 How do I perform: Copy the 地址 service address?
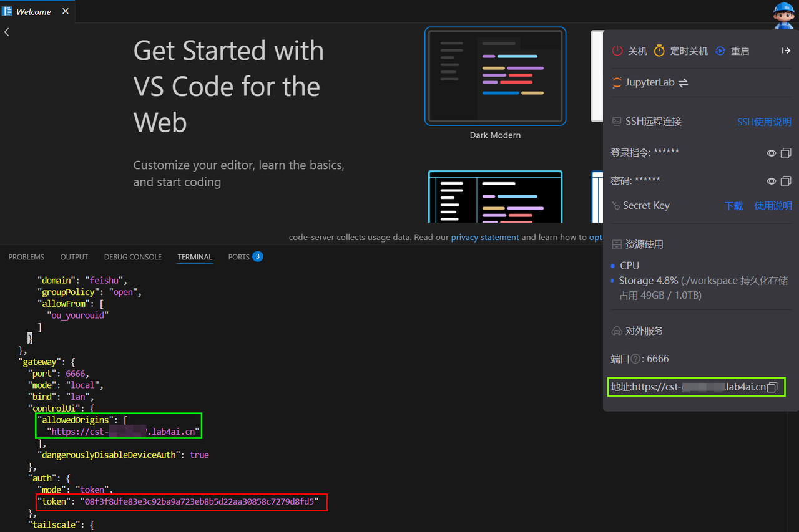[x=772, y=387]
